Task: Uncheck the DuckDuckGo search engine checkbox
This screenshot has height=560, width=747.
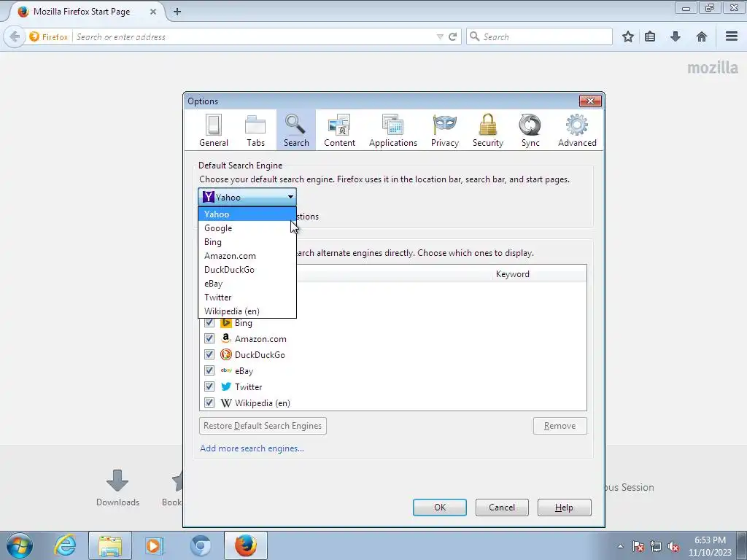Action: 209,355
